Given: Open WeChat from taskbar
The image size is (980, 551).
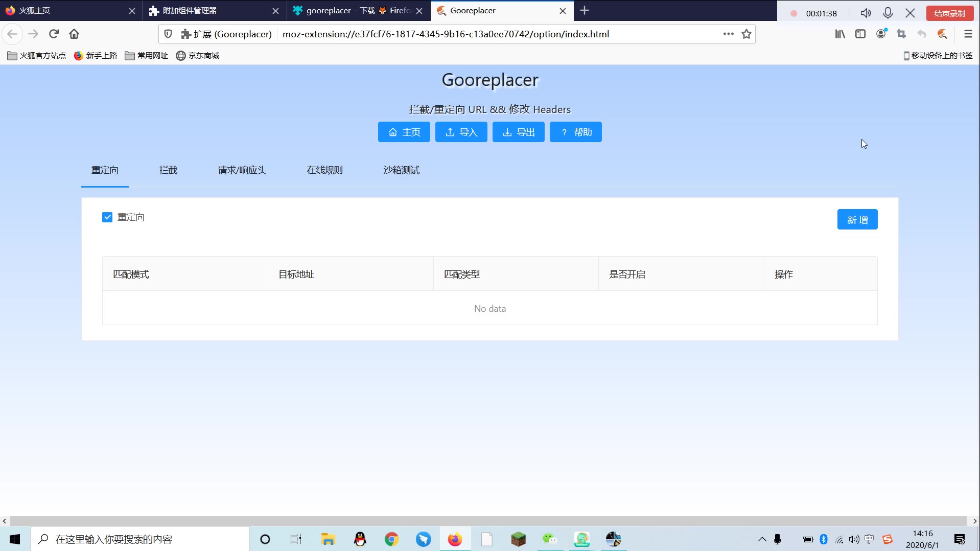Looking at the screenshot, I should 550,539.
